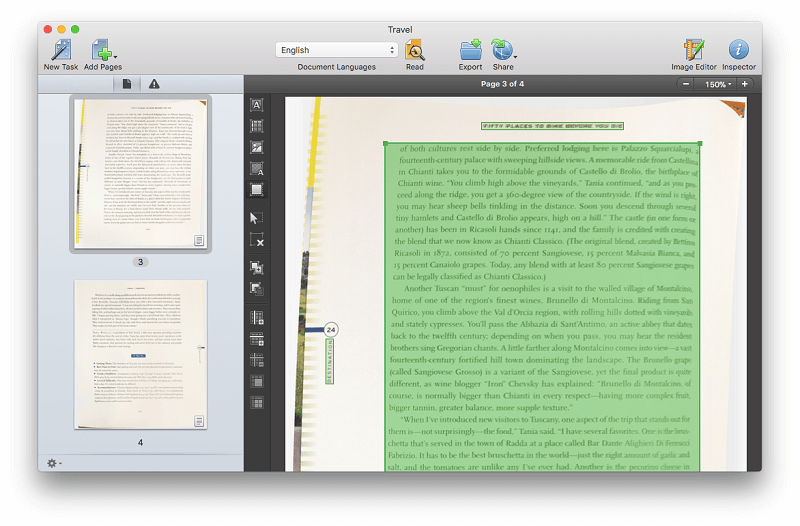This screenshot has height=526, width=800.
Task: Click the text status icon on page 3 thumbnail
Action: pos(199,240)
